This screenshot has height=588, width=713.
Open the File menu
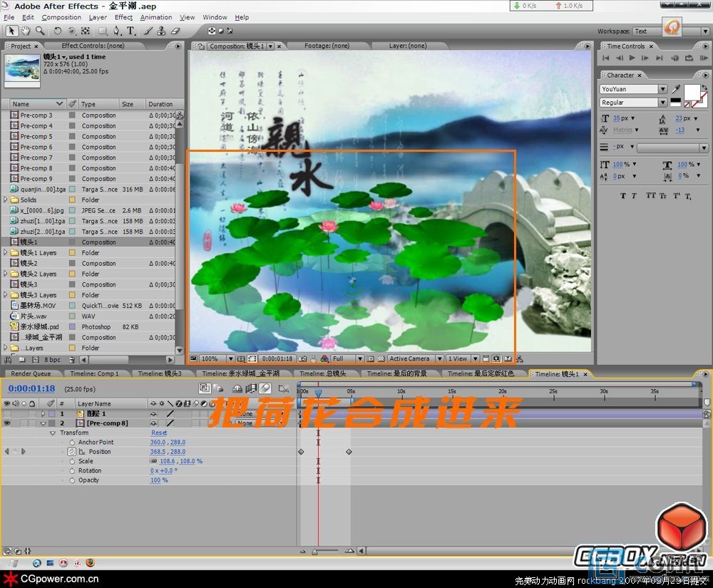(9, 17)
